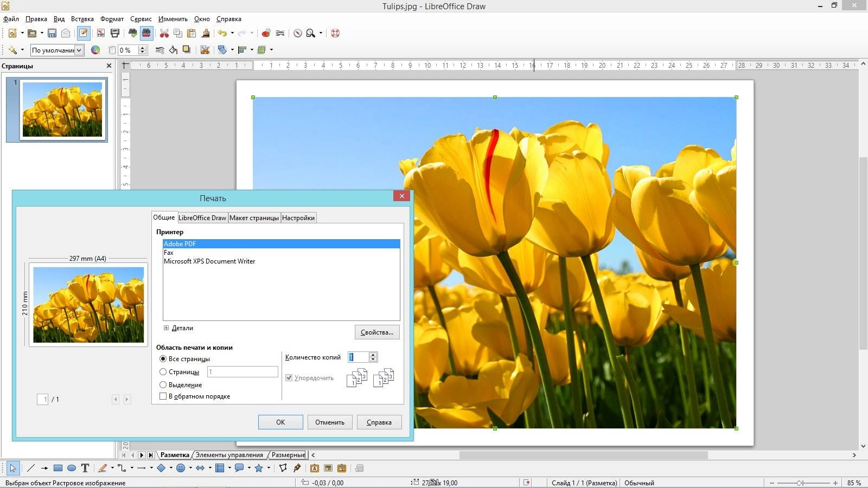Click the Shadow icon in image toolbar
868x488 pixels.
click(187, 50)
